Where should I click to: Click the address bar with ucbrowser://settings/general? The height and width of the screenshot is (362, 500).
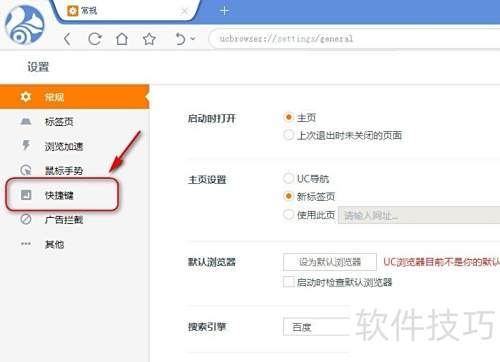(x=355, y=39)
